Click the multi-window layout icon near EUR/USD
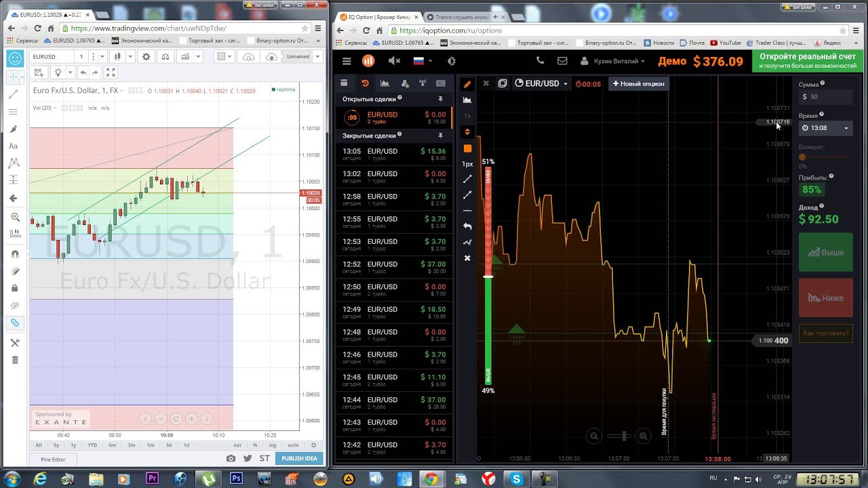Image resolution: width=868 pixels, height=488 pixels. 502,83
